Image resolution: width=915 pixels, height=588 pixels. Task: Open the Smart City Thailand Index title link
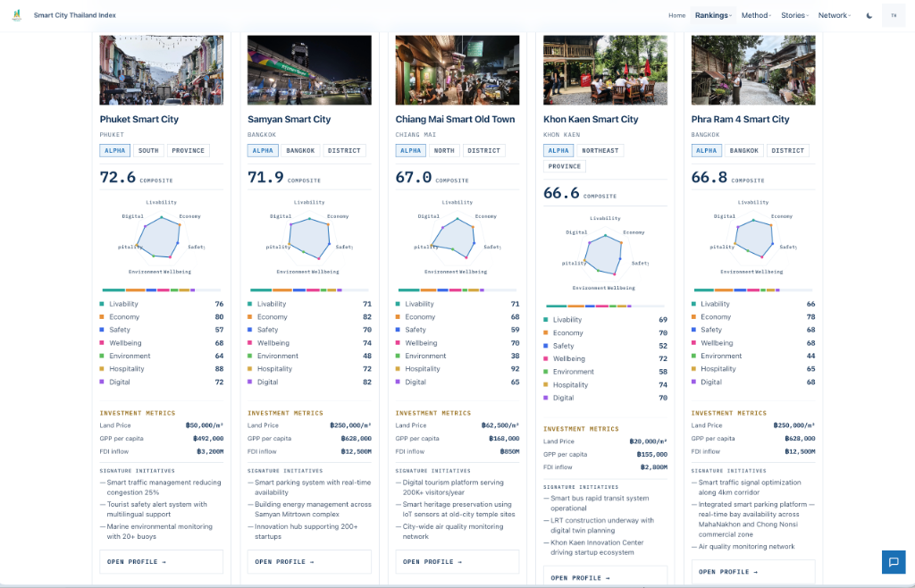tap(75, 15)
